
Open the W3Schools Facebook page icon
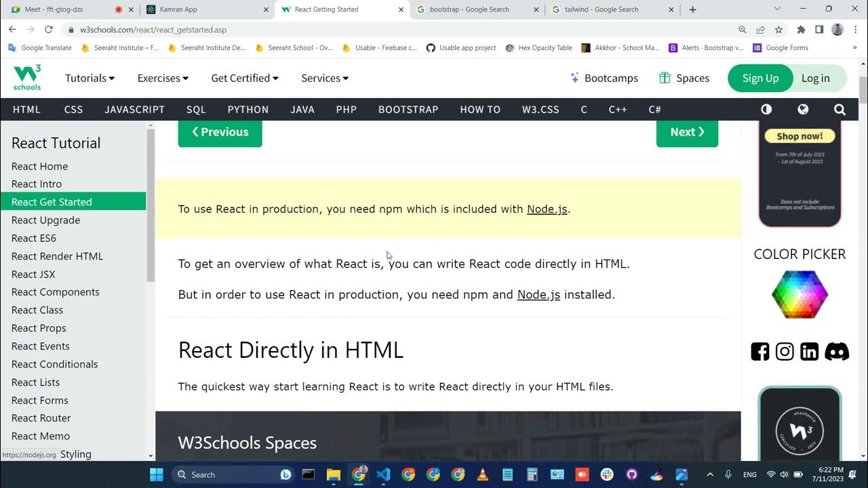tap(760, 351)
